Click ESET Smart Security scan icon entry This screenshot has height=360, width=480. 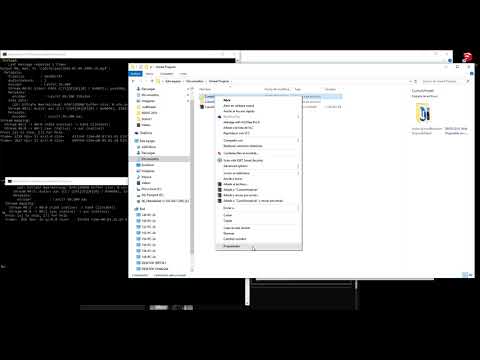pyautogui.click(x=220, y=160)
